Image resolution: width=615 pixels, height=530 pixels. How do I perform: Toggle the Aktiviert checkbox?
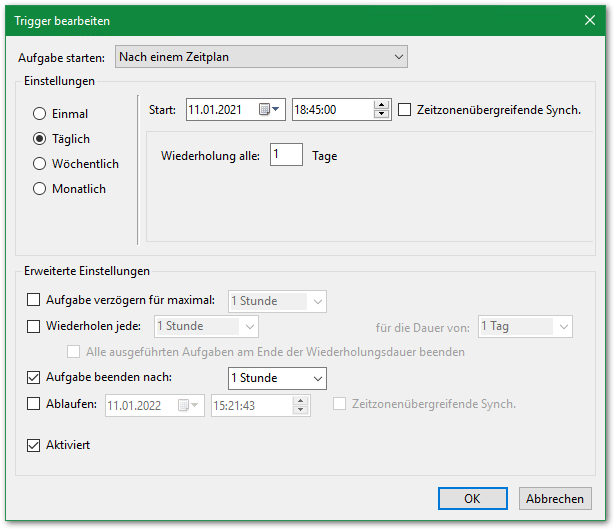point(34,445)
